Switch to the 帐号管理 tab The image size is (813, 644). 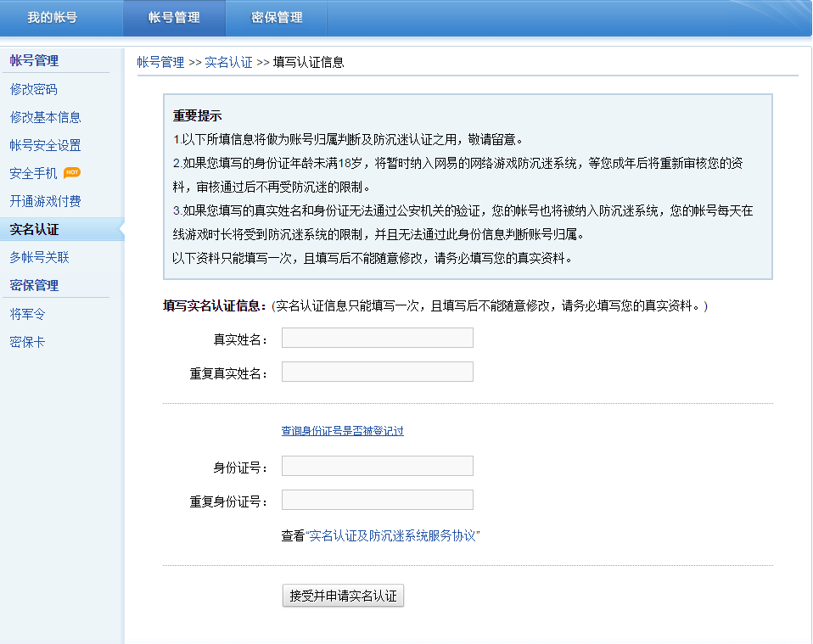pos(174,18)
